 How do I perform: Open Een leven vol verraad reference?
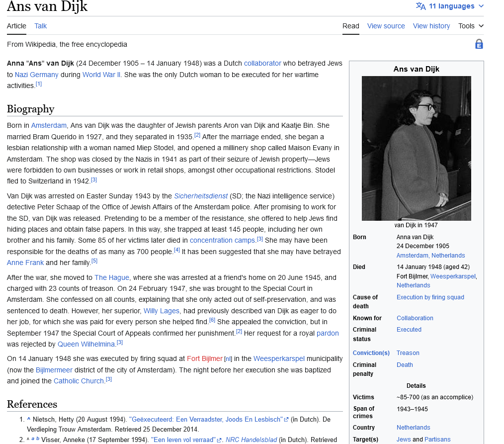point(183,440)
